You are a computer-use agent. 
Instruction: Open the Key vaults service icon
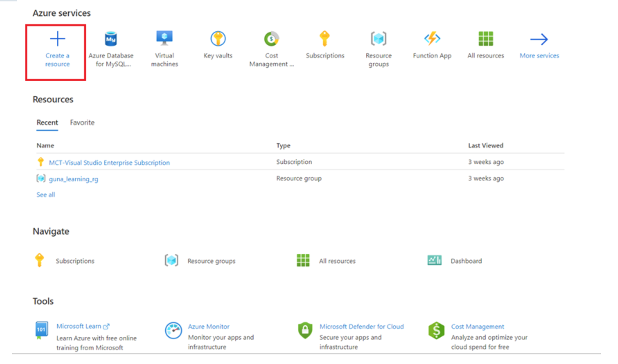pyautogui.click(x=218, y=39)
